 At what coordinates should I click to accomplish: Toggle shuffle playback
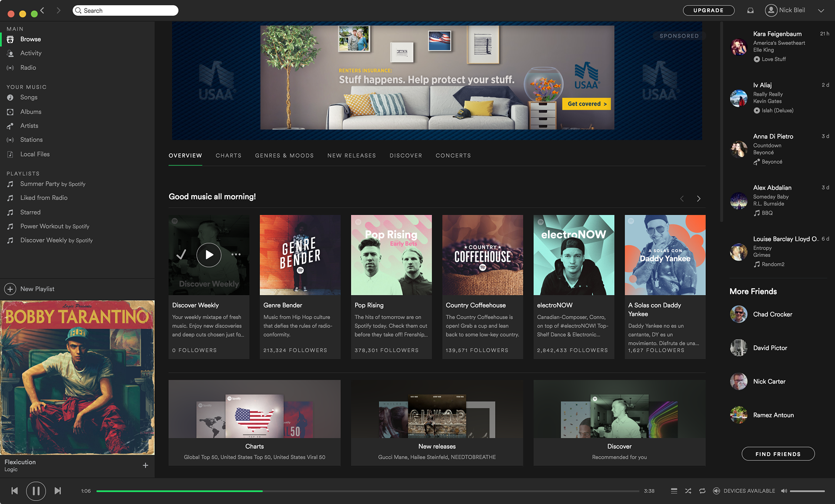point(688,491)
